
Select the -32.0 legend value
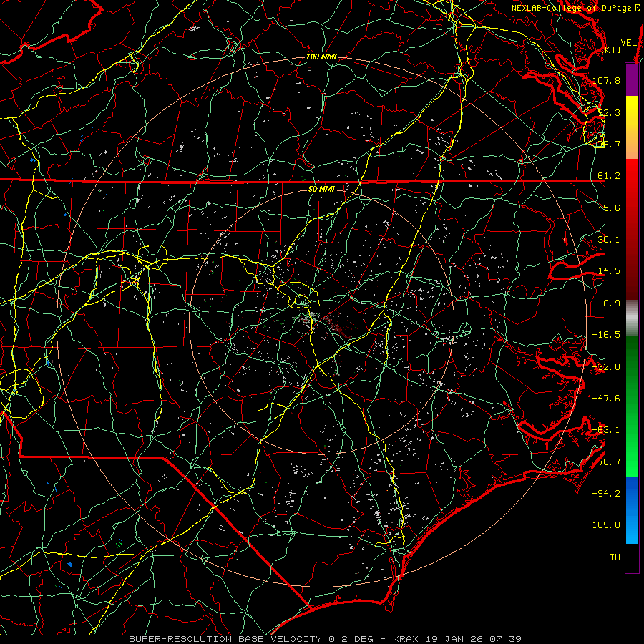tap(607, 367)
